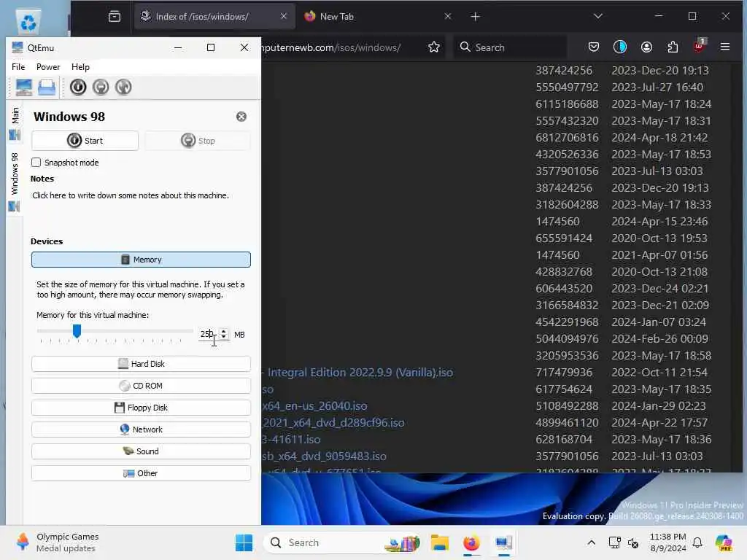Open Integral Edition 2022.9.9 (Vanilla).iso link
The height and width of the screenshot is (560, 747).
360,373
